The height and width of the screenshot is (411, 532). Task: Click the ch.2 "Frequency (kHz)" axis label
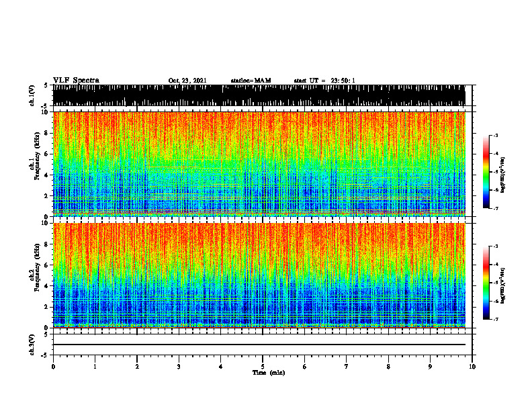pos(37,267)
